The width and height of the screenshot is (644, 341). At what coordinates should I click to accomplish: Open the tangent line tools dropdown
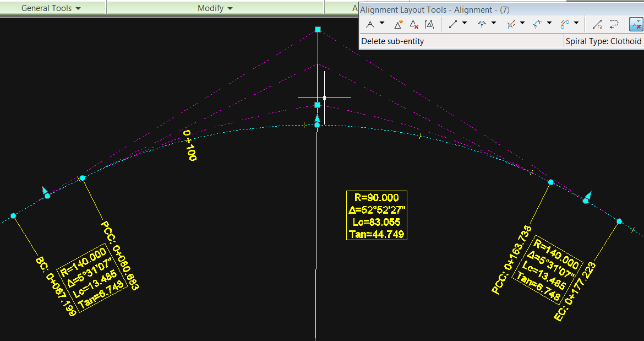point(464,24)
